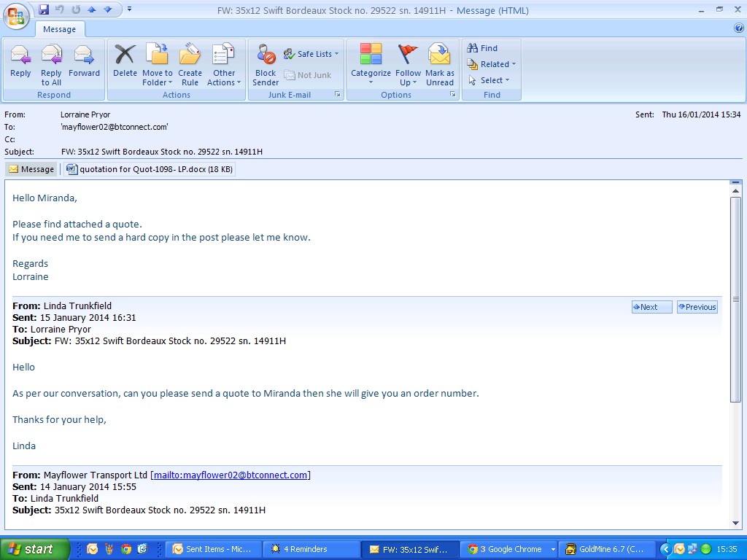Screen dimensions: 747x560
Task: Open the Move to Folder dropdown
Action: click(x=157, y=64)
